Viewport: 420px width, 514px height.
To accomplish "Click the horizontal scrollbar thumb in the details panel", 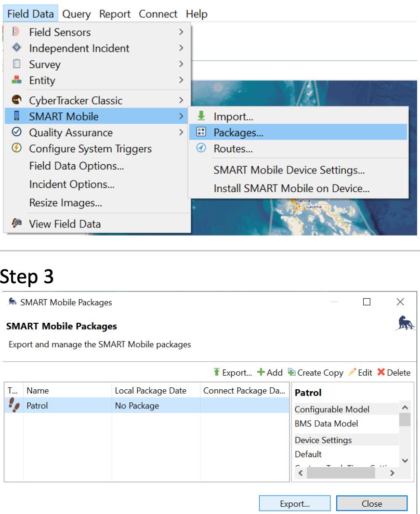I will (x=341, y=473).
